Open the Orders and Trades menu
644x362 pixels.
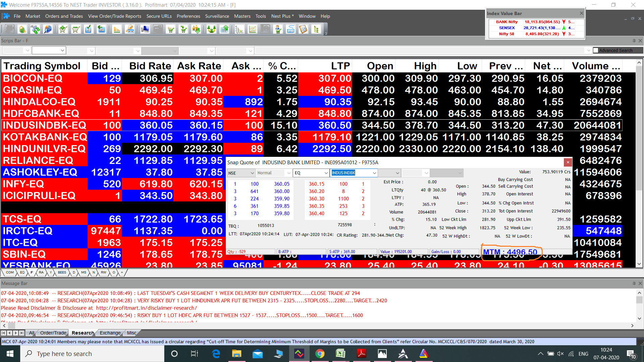(x=64, y=16)
